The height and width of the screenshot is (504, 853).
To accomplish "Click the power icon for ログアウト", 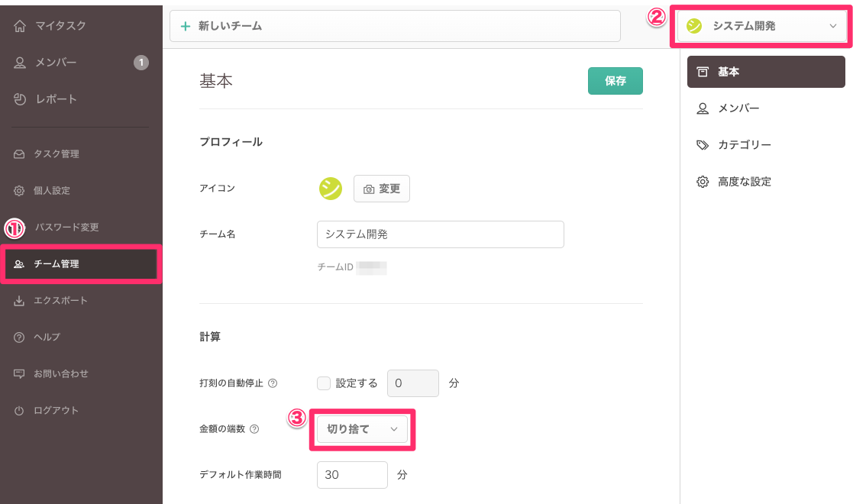I will click(x=20, y=411).
